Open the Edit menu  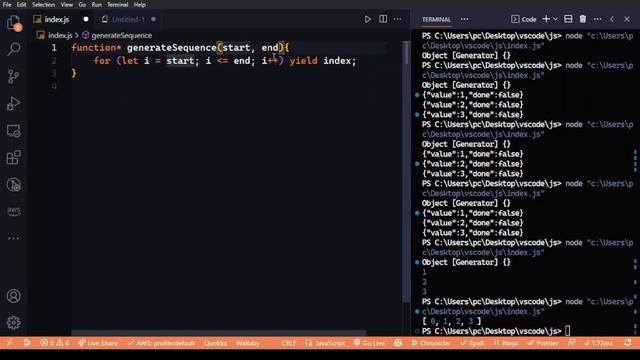[21, 5]
